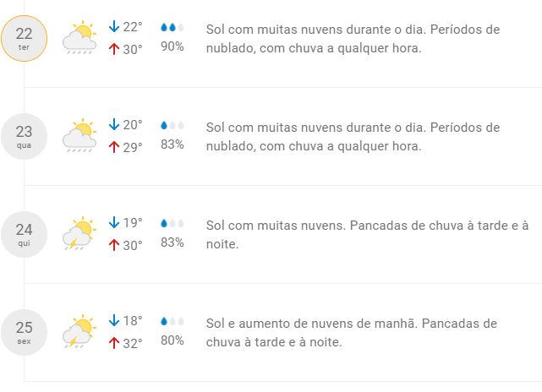Click the 80% rain probability value
Image resolution: width=542 pixels, height=392 pixels.
[x=172, y=340]
